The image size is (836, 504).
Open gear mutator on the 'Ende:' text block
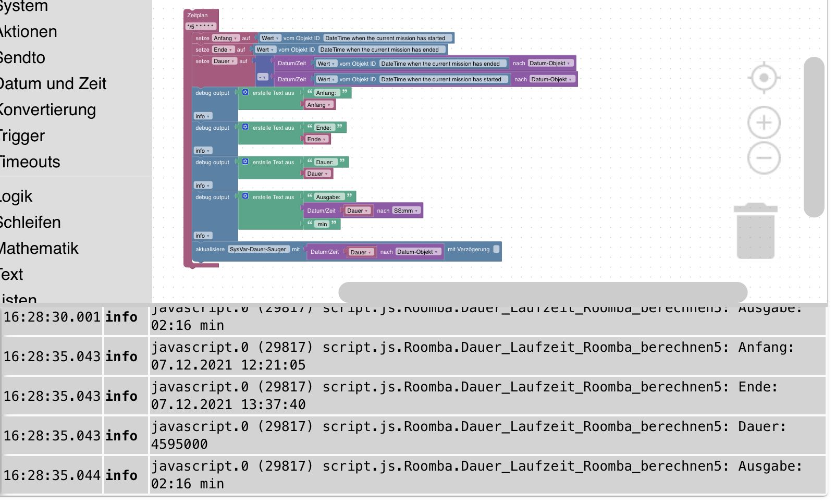click(245, 127)
